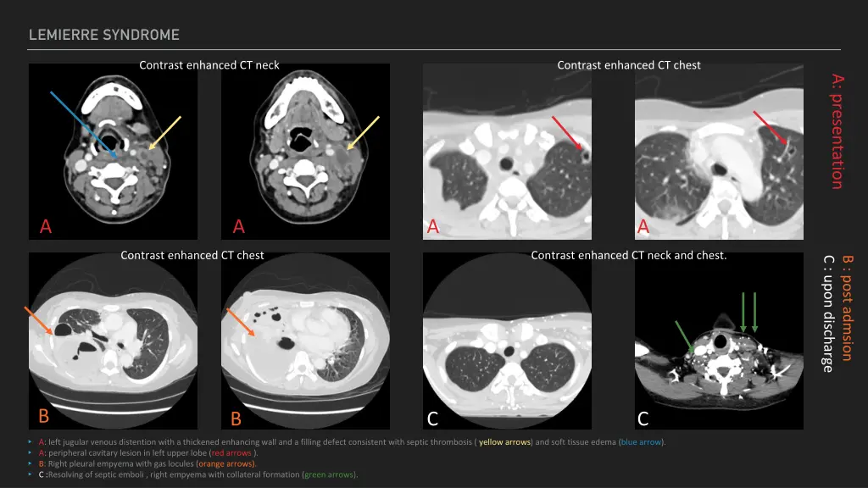
Task: Expand the bullet triangle before 'B: Right pleural empyema'
Action: [31, 464]
